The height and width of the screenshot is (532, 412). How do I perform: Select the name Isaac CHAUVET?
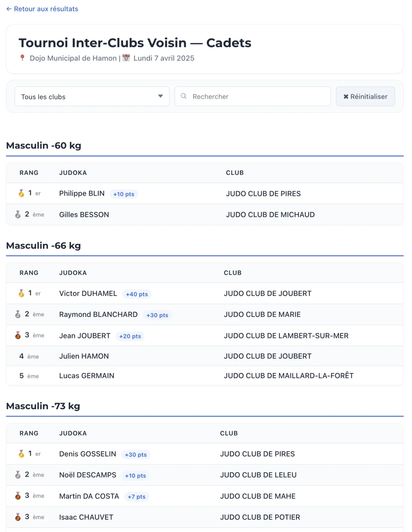pyautogui.click(x=86, y=517)
